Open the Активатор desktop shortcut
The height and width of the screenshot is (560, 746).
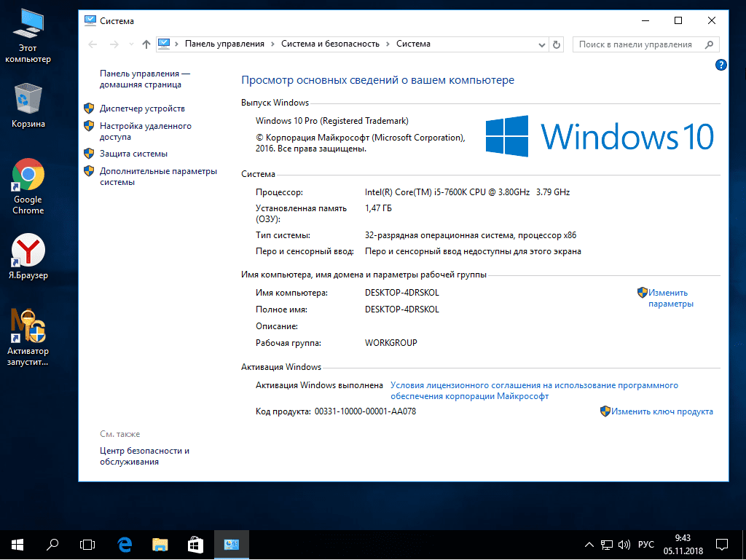click(x=28, y=337)
